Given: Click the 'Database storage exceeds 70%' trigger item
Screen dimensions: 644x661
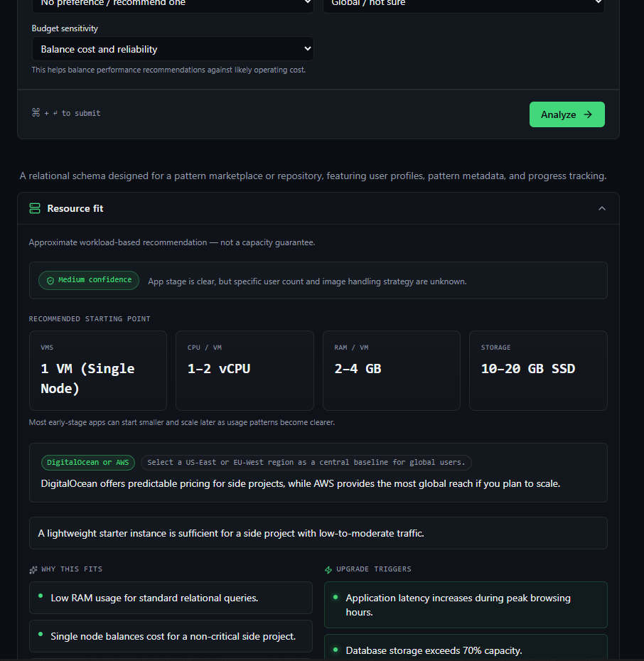Looking at the screenshot, I should [x=466, y=647].
